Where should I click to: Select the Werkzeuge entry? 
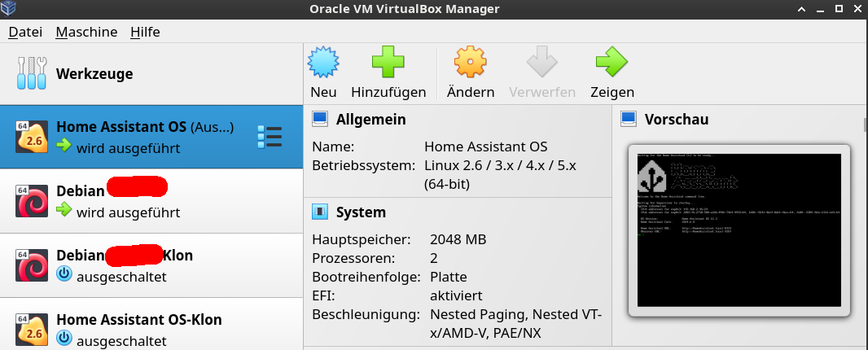coord(151,73)
